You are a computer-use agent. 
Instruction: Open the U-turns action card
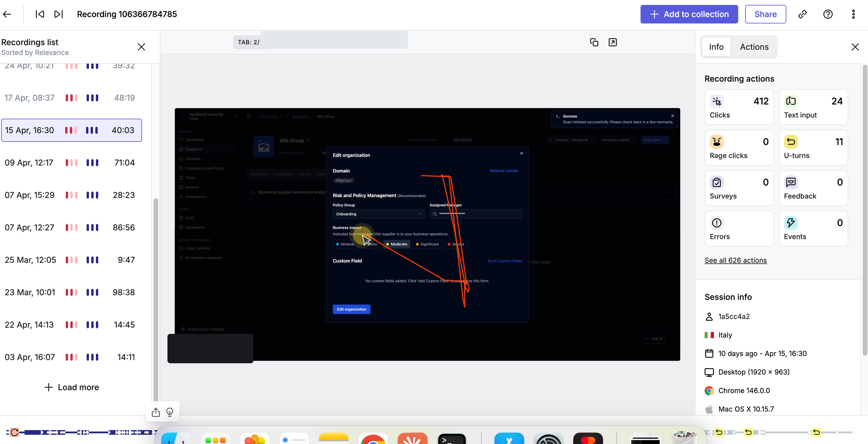click(813, 147)
